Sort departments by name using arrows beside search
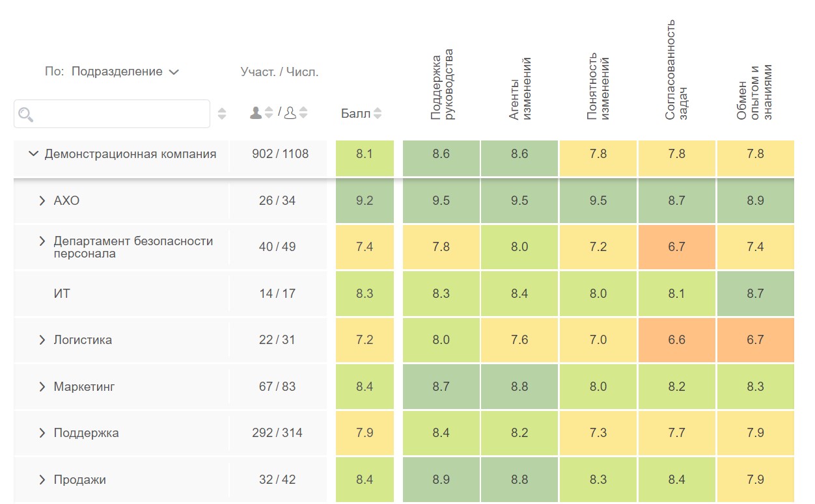 (x=222, y=114)
